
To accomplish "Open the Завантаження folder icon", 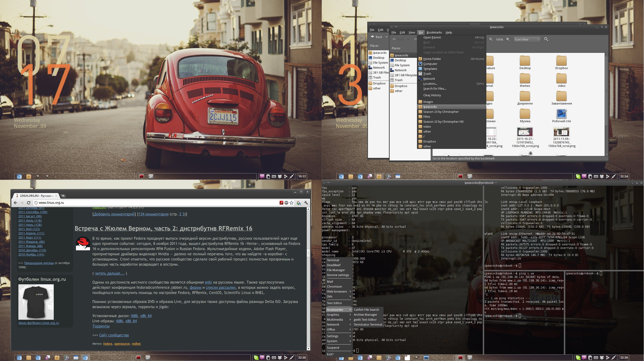I will click(x=561, y=98).
